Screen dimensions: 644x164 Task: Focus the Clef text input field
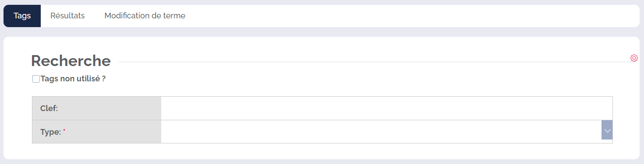click(387, 108)
